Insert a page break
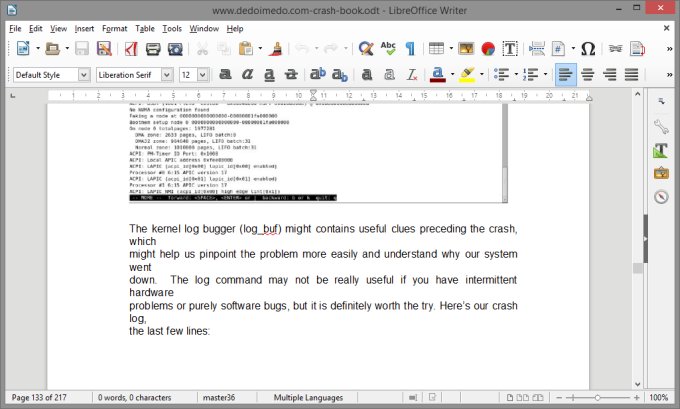 pos(537,49)
